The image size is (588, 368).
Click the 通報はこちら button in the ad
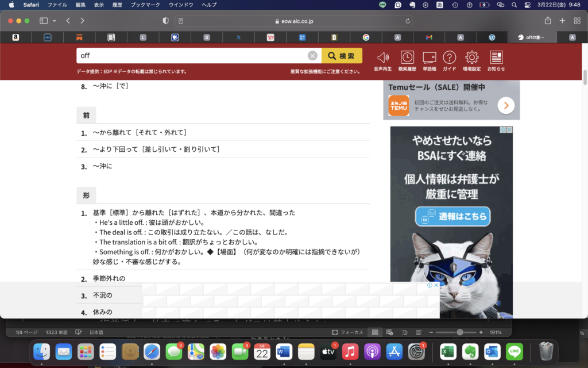point(452,217)
